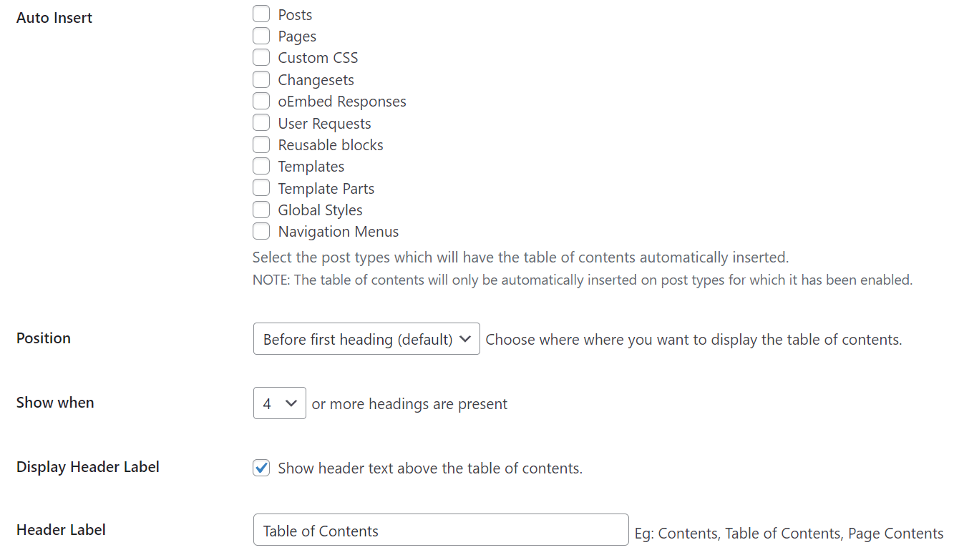Screen dimensions: 954x560
Task: Click the Navigation Menus label
Action: (338, 232)
